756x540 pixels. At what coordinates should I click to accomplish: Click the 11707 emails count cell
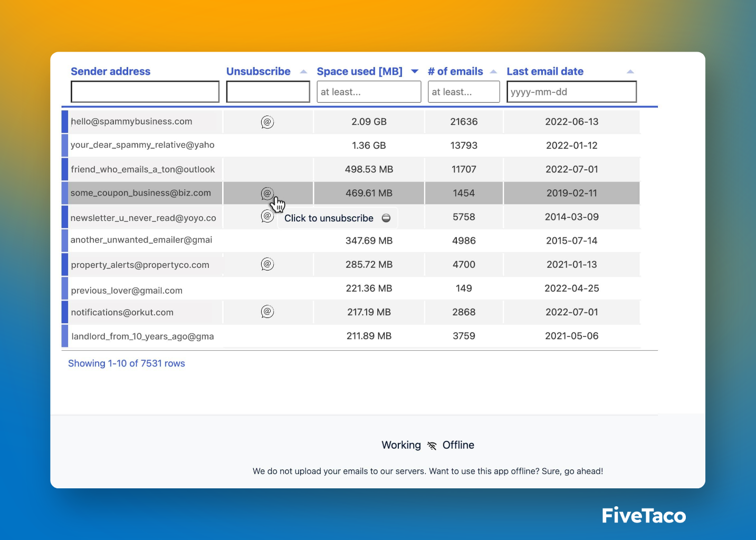(464, 169)
